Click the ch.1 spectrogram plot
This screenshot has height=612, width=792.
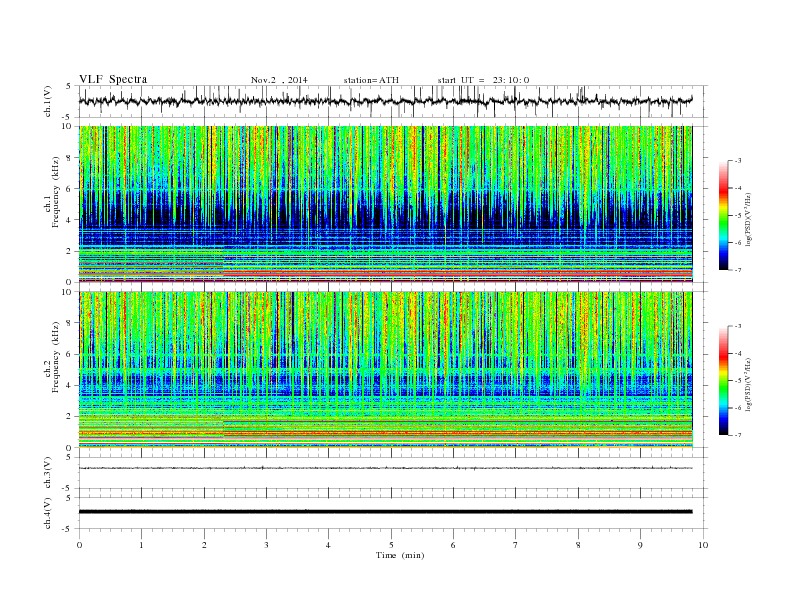(386, 203)
